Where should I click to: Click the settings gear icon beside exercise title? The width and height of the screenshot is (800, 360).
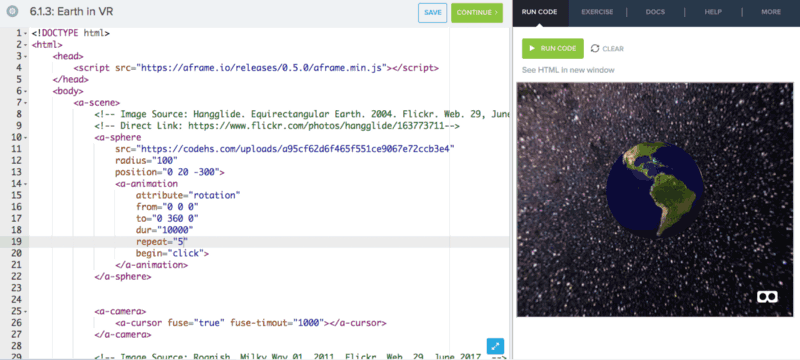point(12,12)
